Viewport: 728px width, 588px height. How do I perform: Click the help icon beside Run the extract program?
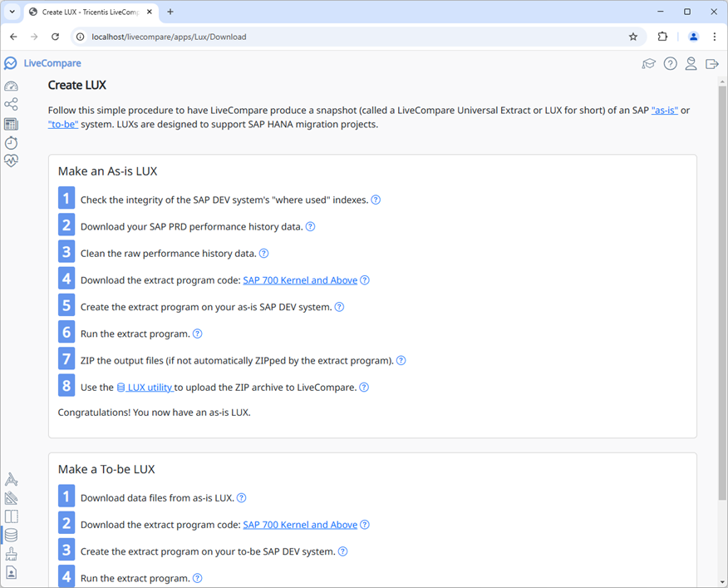click(197, 334)
